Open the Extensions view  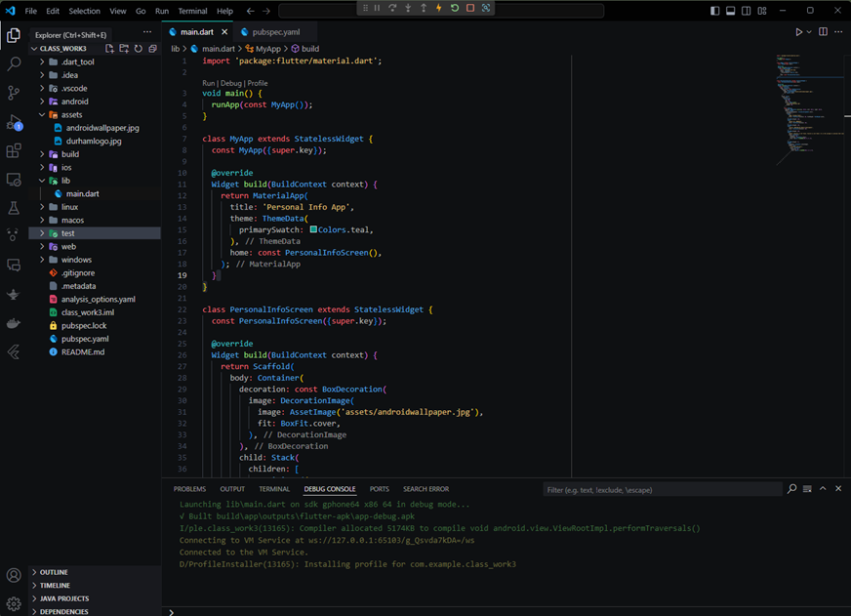click(x=14, y=150)
